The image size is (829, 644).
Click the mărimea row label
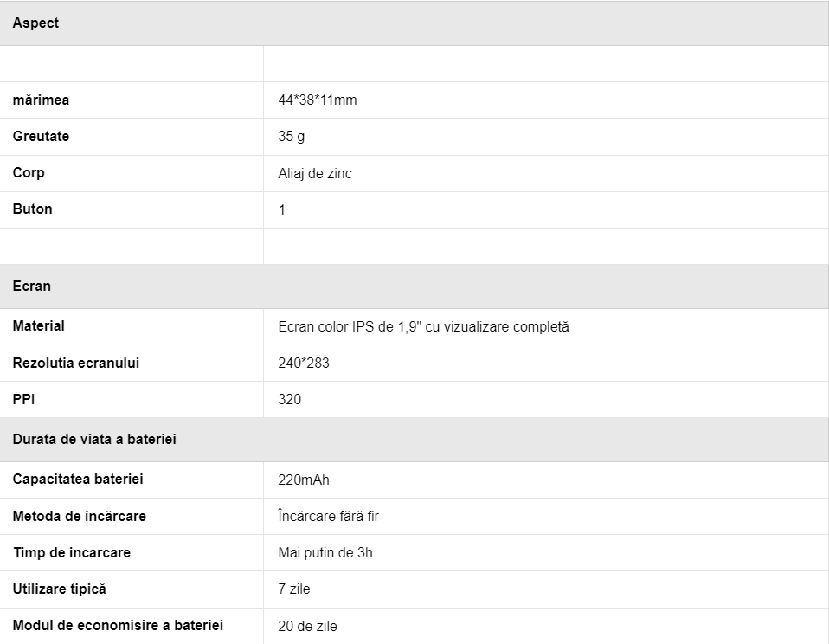point(41,100)
